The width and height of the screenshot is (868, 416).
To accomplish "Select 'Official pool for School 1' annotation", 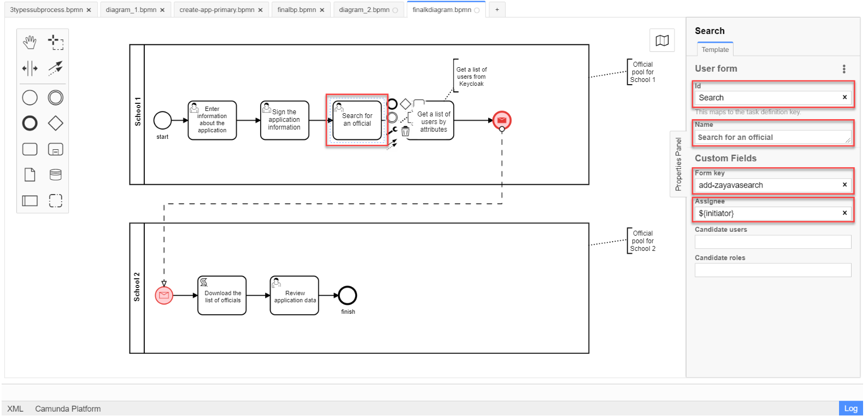I will (643, 72).
